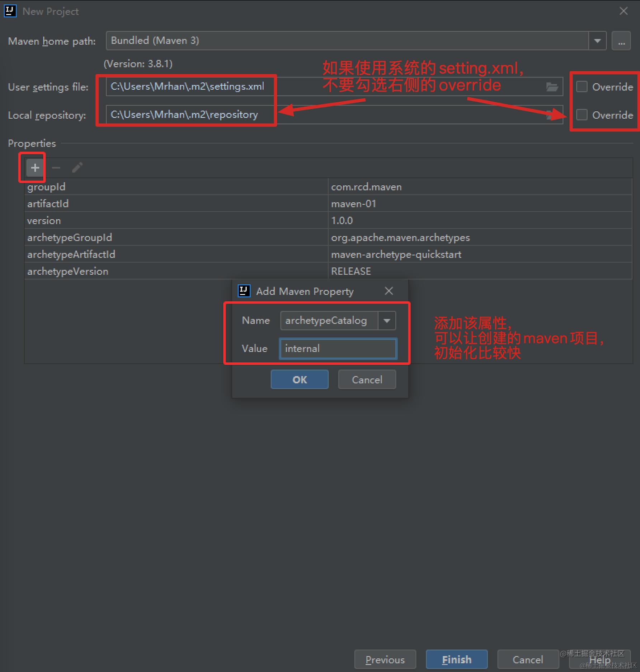Expand the Maven home path dropdown arrow
The image size is (640, 672).
click(x=597, y=41)
